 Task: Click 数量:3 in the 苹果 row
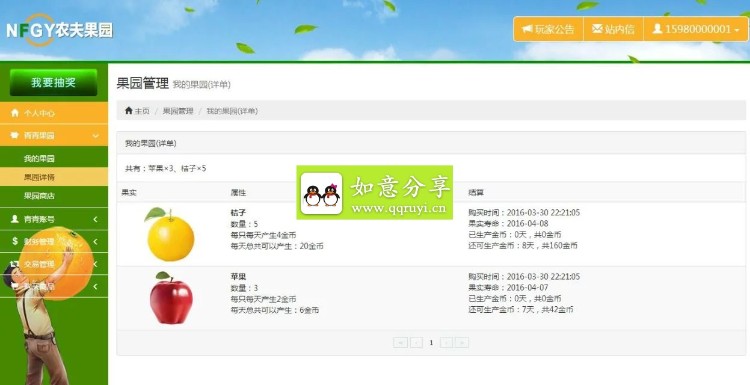[x=244, y=288]
